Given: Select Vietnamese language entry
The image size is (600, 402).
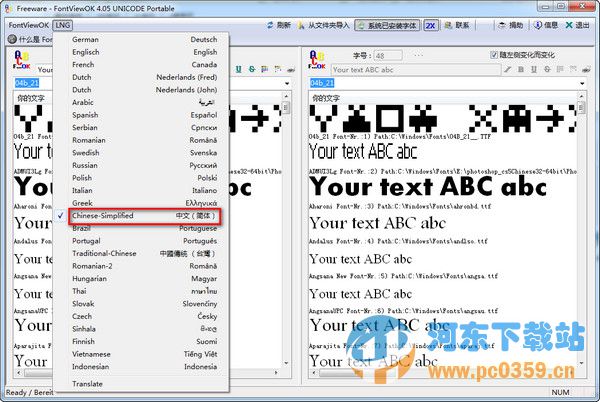Looking at the screenshot, I should click(x=145, y=354).
